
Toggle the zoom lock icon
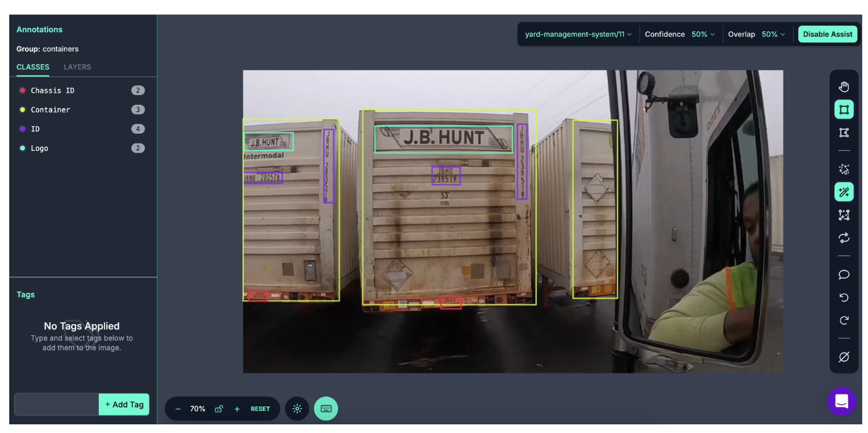[x=219, y=409]
